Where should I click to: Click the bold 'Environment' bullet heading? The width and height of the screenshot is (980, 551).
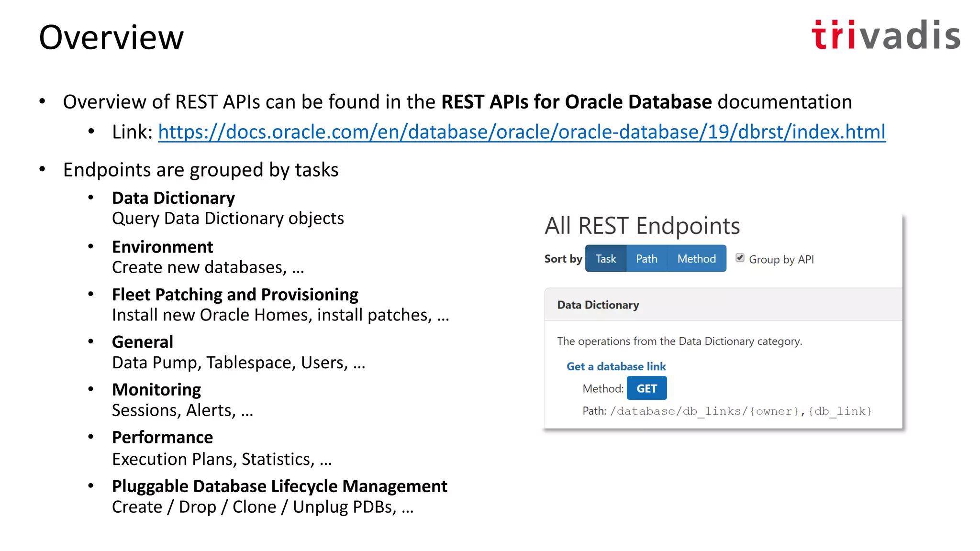coord(162,247)
